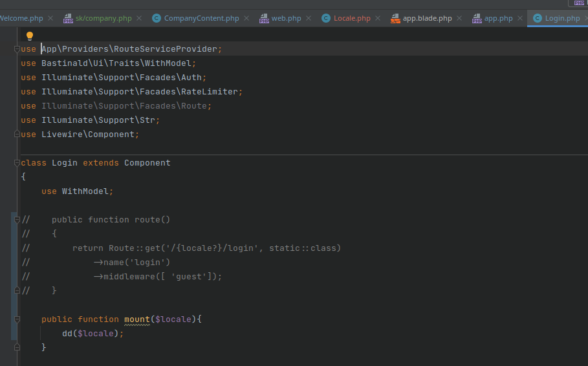Switch to the web.php tab
Screen dimensions: 588x366
point(286,18)
